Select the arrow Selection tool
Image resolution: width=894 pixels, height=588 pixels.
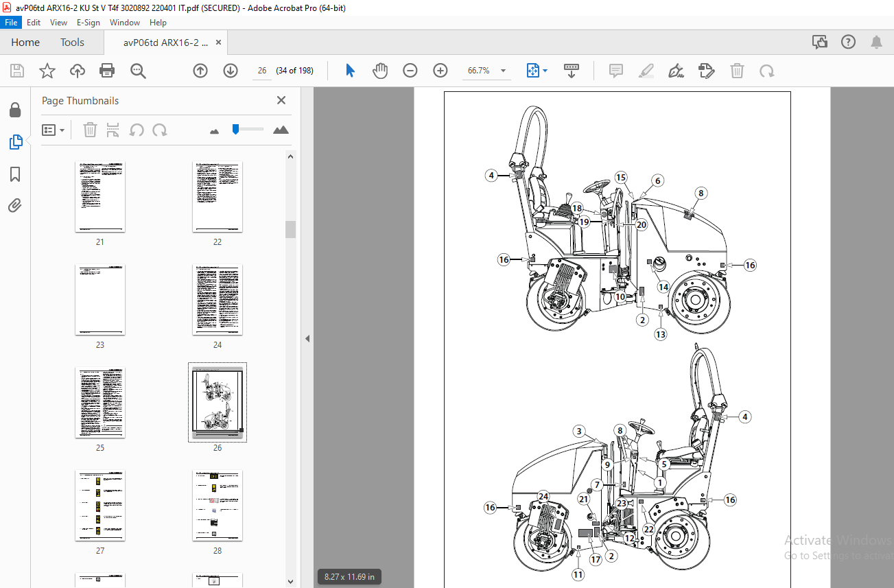pyautogui.click(x=350, y=71)
